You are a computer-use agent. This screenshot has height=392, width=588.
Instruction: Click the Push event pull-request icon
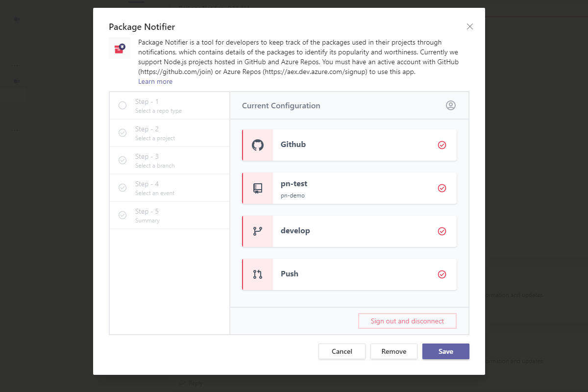pyautogui.click(x=258, y=274)
